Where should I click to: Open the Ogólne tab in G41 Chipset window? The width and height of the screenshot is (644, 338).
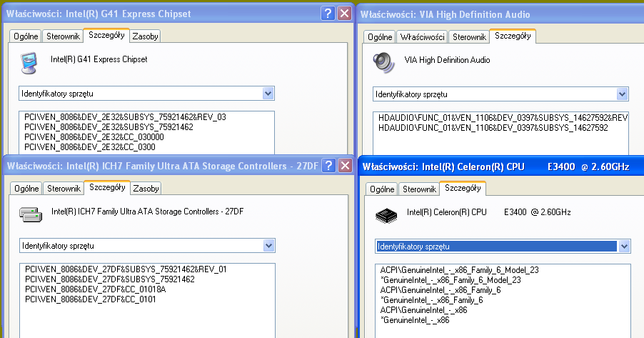tap(26, 36)
